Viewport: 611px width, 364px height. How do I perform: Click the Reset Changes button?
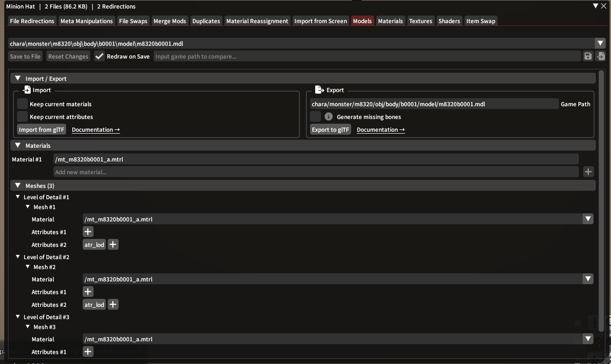[68, 56]
